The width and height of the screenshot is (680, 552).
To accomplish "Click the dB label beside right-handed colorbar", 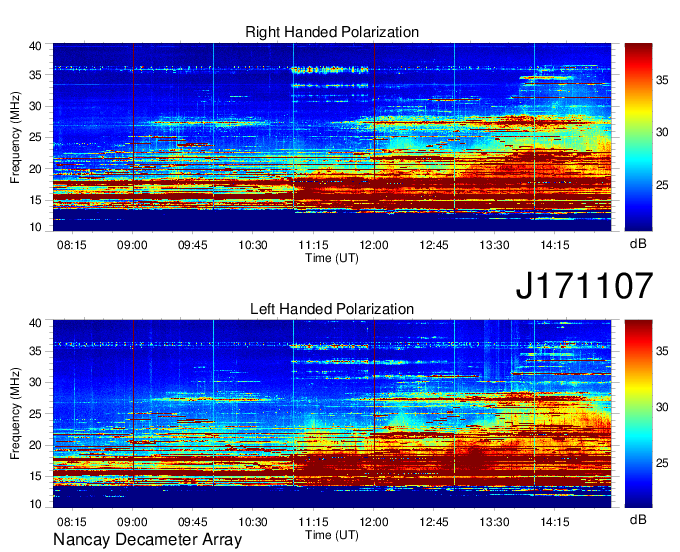I will pyautogui.click(x=638, y=244).
